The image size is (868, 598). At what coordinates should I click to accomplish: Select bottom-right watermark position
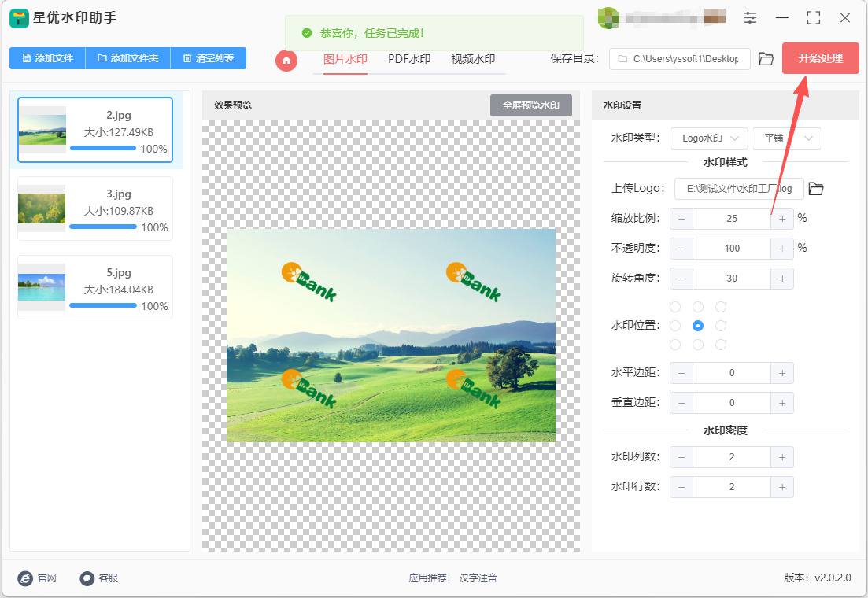click(x=721, y=345)
